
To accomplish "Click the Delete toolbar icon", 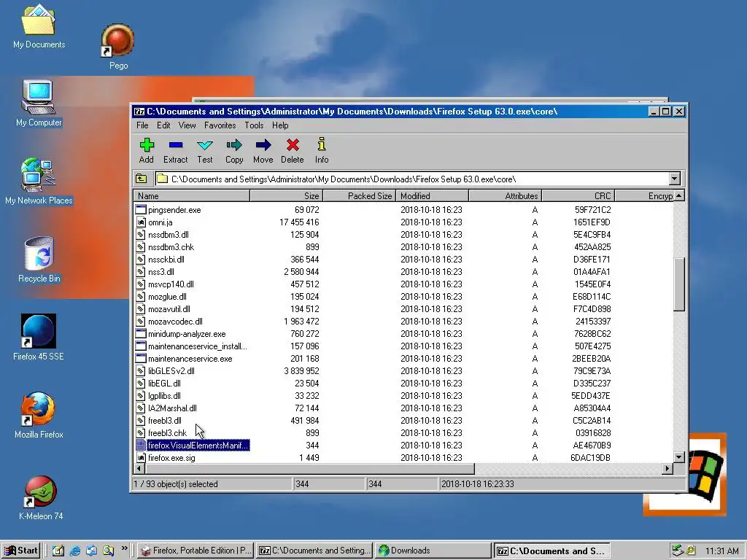I will coord(293,145).
